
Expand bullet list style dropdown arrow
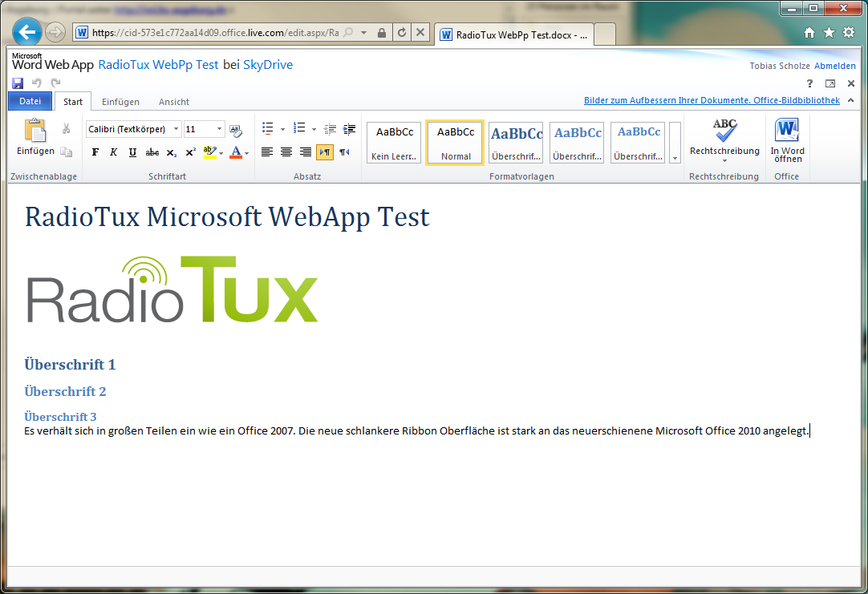point(283,129)
